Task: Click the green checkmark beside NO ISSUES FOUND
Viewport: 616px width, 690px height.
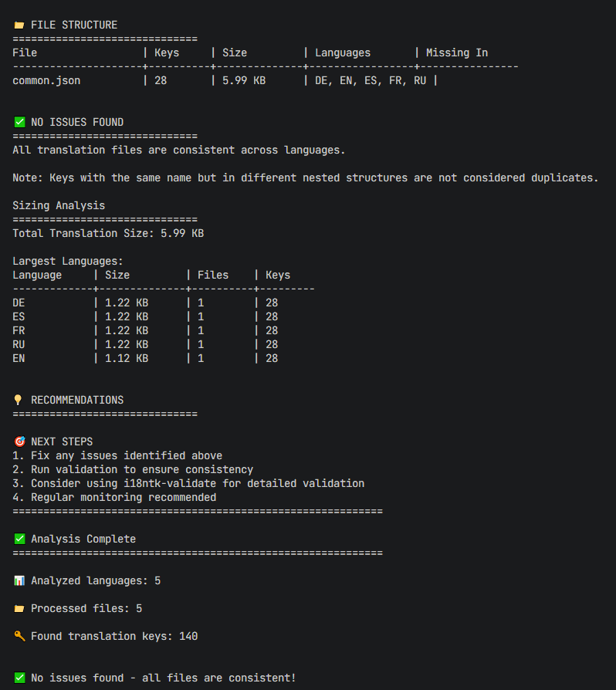Action: 19,122
